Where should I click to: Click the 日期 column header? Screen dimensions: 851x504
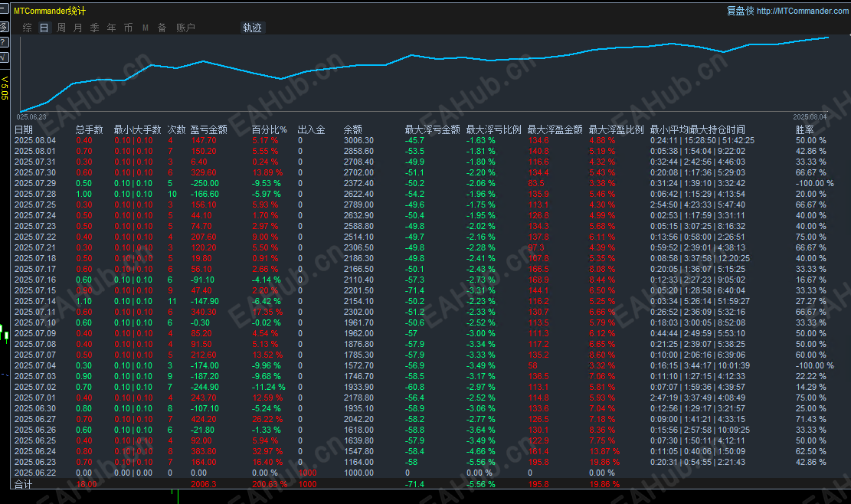point(23,129)
